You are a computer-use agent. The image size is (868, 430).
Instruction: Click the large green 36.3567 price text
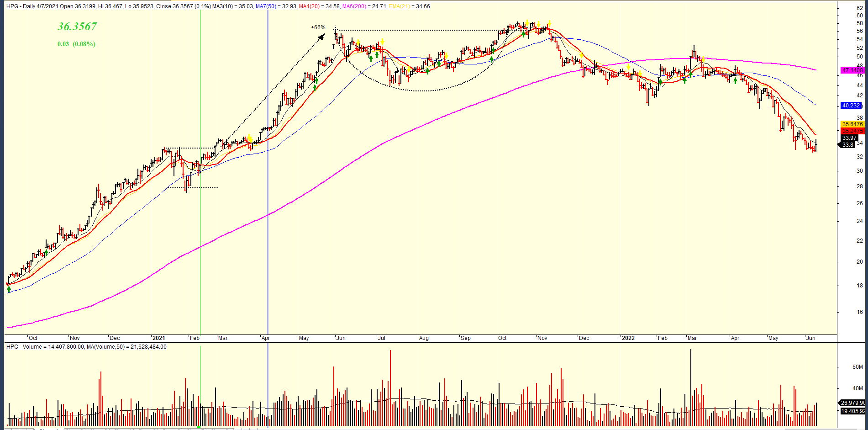coord(77,27)
